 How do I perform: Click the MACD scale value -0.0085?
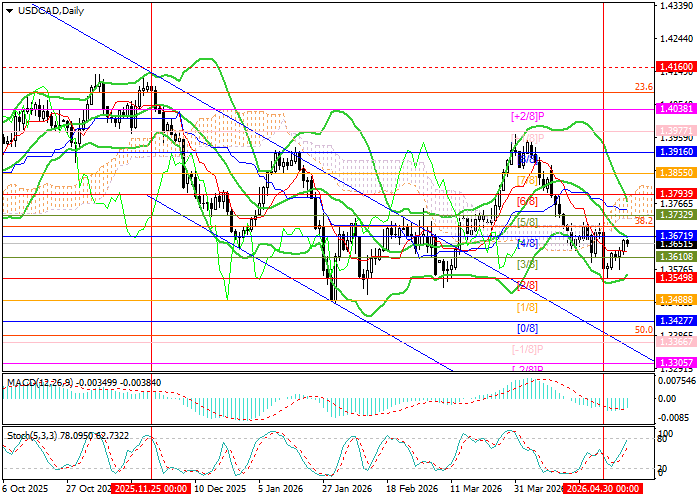pos(675,418)
